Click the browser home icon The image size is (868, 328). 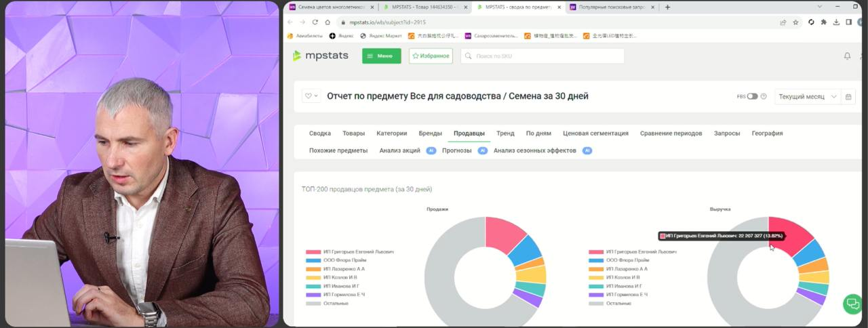pos(328,22)
